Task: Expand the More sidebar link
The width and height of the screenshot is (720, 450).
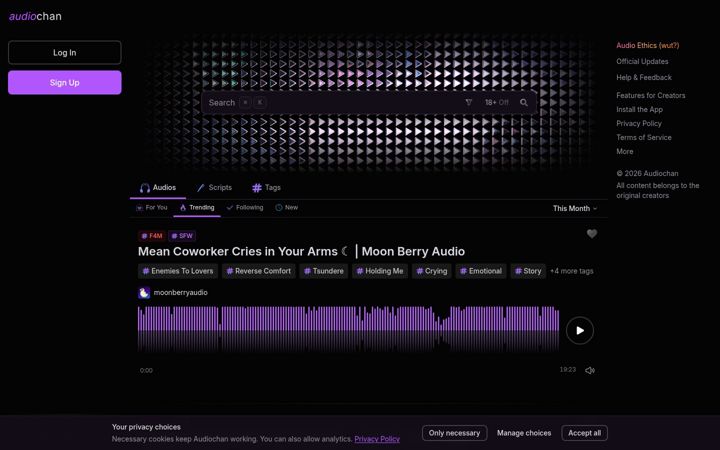Action: 624,152
